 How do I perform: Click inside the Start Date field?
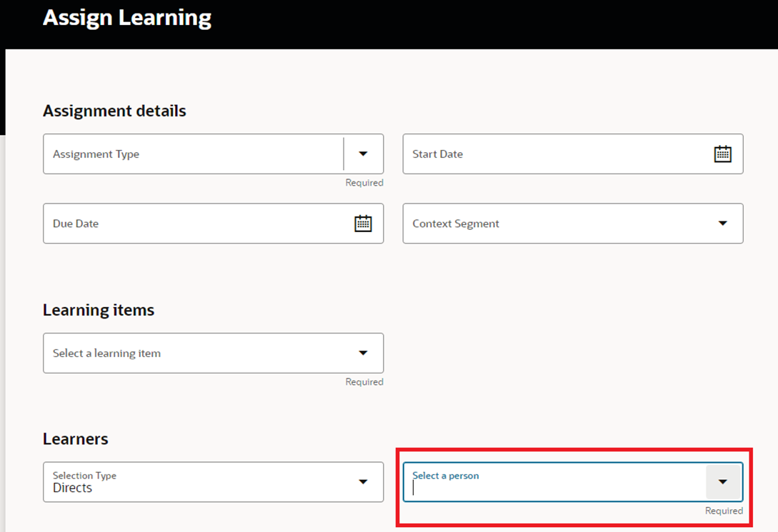pos(572,154)
